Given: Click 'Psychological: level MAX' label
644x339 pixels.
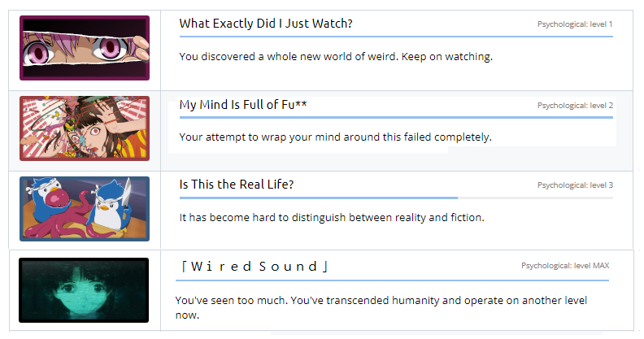Looking at the screenshot, I should click(x=565, y=266).
